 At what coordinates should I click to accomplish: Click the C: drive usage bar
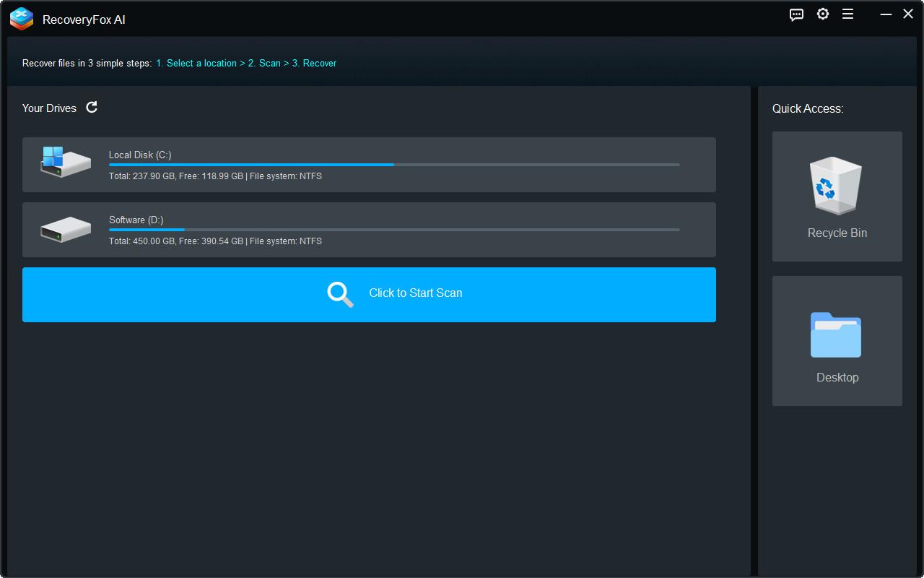point(393,165)
